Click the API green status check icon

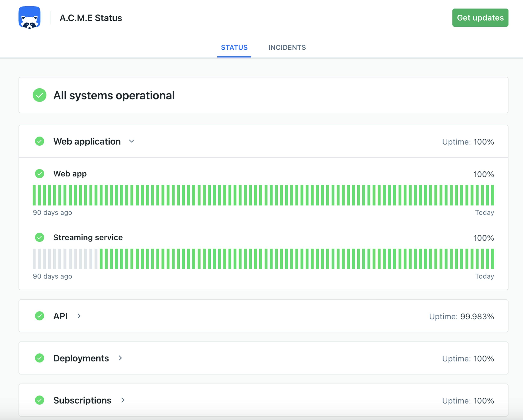[40, 316]
